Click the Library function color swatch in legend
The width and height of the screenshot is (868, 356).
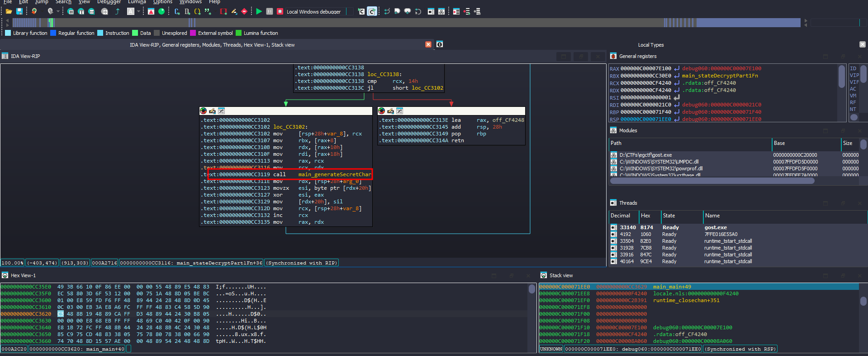tap(8, 33)
